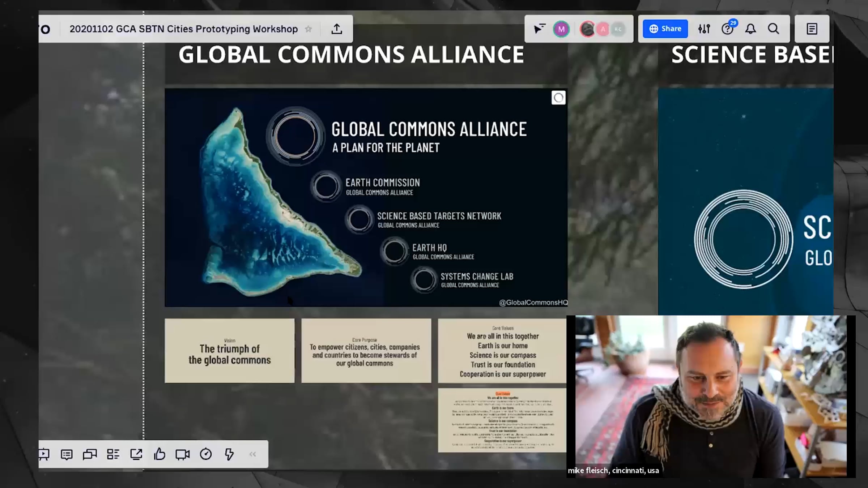
Task: Open the notes panel icon at top right
Action: (812, 29)
